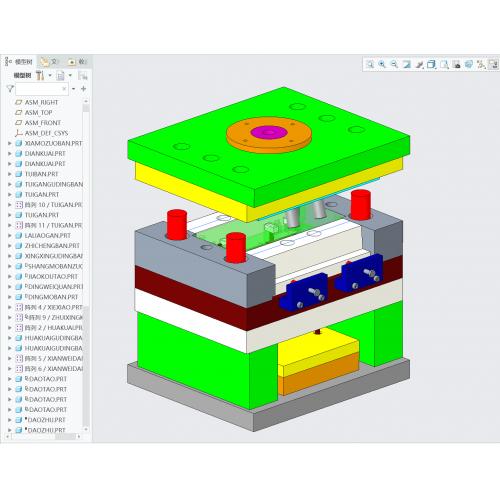500x500 pixels.
Task: Open the rendering options brush icon
Action: pos(419,64)
